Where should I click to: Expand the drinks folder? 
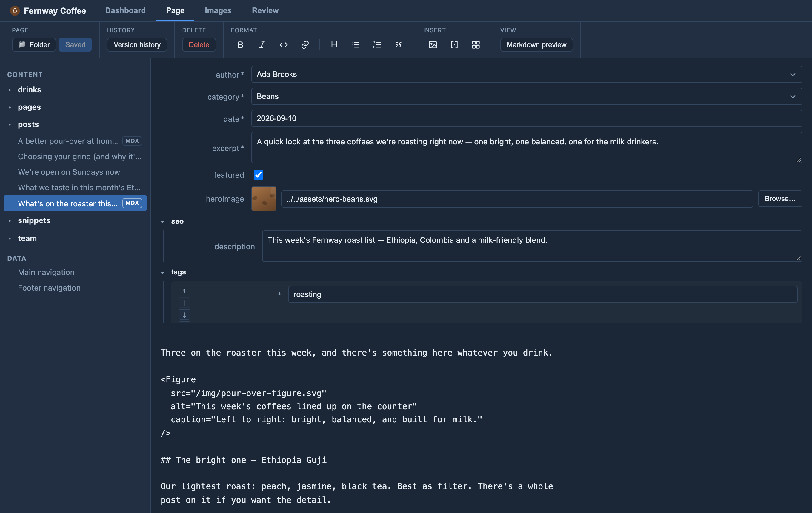[x=10, y=90]
